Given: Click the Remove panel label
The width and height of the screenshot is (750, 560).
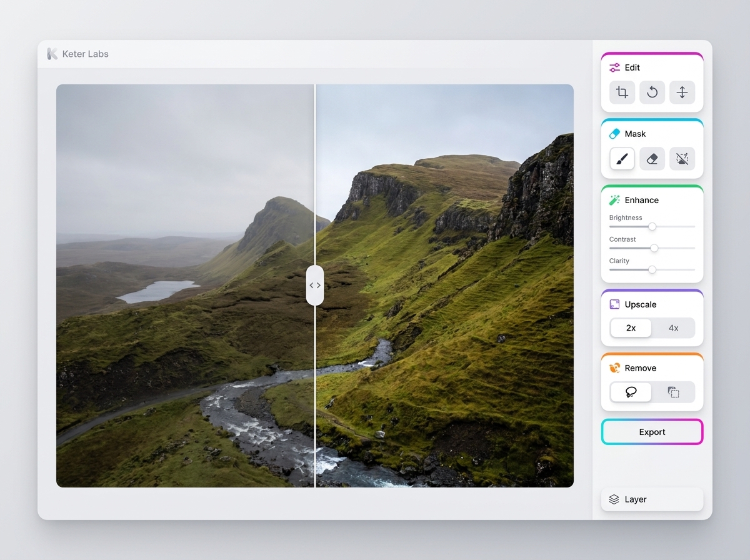Looking at the screenshot, I should tap(641, 368).
